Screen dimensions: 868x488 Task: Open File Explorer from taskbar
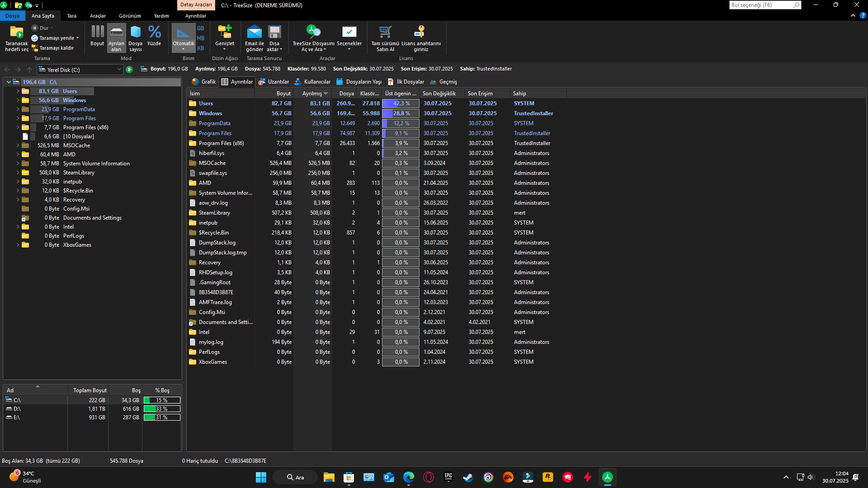(329, 477)
